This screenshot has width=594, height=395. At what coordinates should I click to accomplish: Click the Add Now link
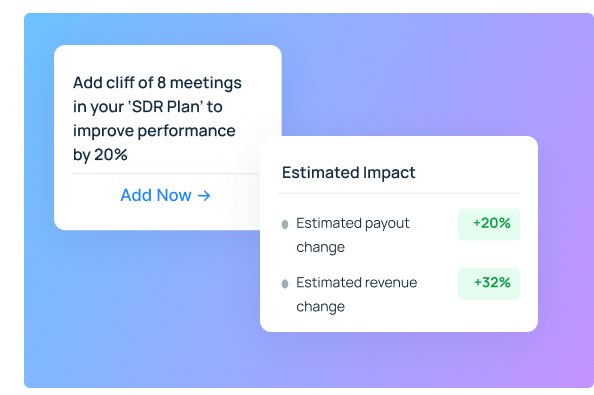coord(165,195)
